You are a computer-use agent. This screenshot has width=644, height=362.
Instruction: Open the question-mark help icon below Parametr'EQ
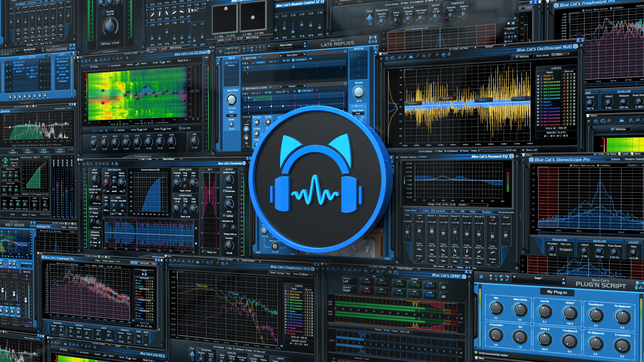pos(466,271)
